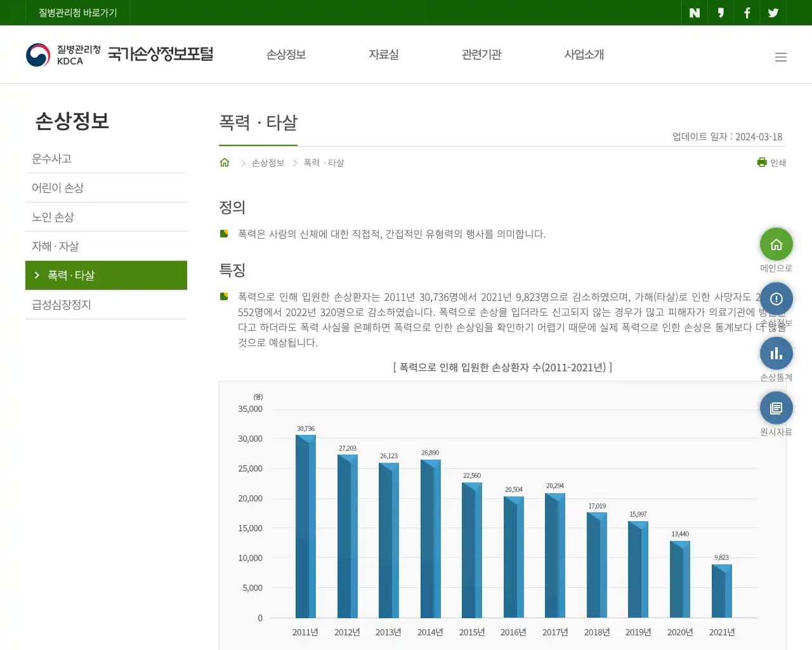Select 어린이 손상 in the sidebar
The height and width of the screenshot is (650, 812).
pos(106,188)
